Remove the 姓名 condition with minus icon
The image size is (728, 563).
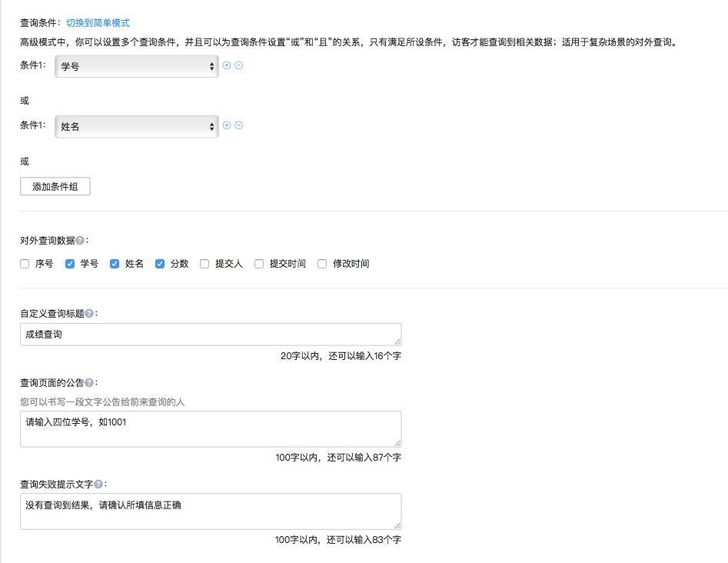pos(239,125)
